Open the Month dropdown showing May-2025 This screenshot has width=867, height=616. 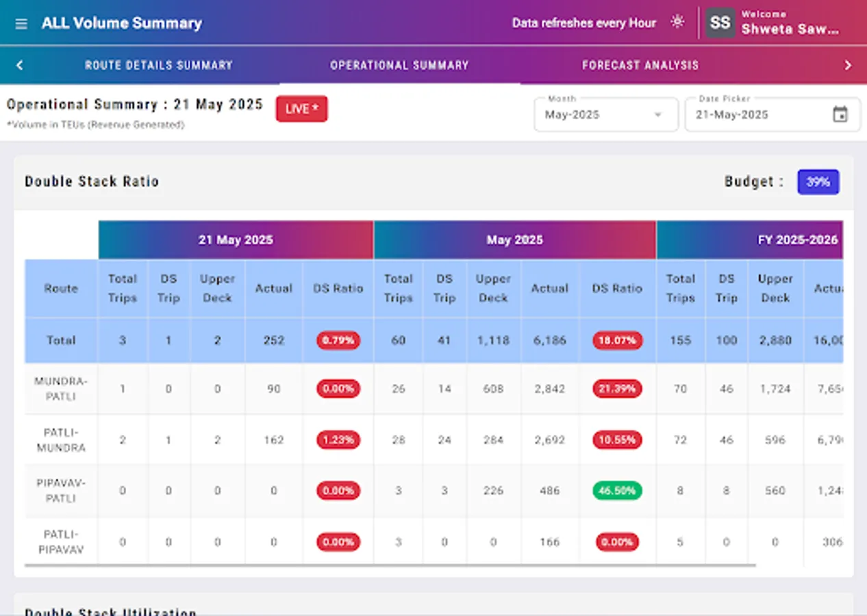(x=605, y=114)
